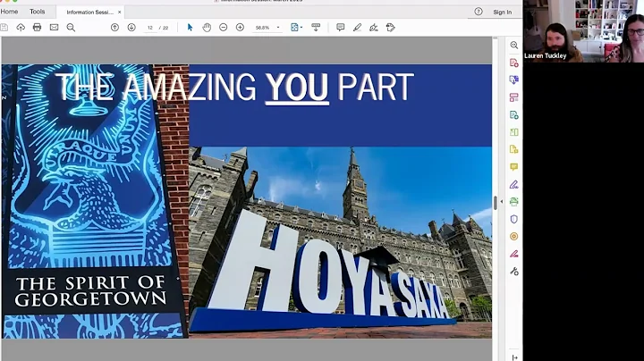Activate the hand pan tool
The width and height of the screenshot is (644, 361).
coord(207,28)
